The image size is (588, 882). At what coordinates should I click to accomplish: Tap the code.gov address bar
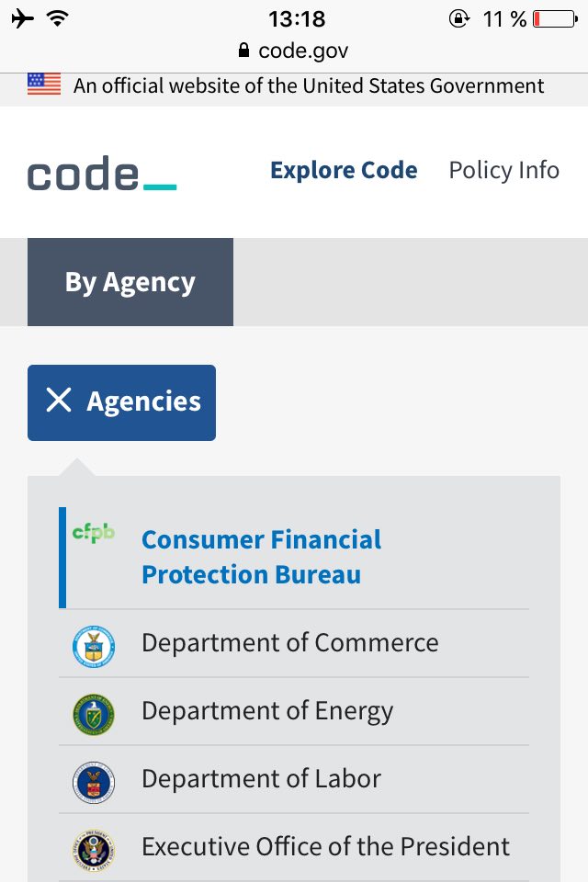pos(303,50)
